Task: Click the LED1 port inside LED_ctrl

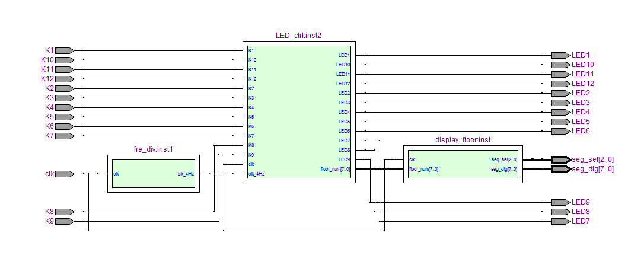Action: pos(344,55)
